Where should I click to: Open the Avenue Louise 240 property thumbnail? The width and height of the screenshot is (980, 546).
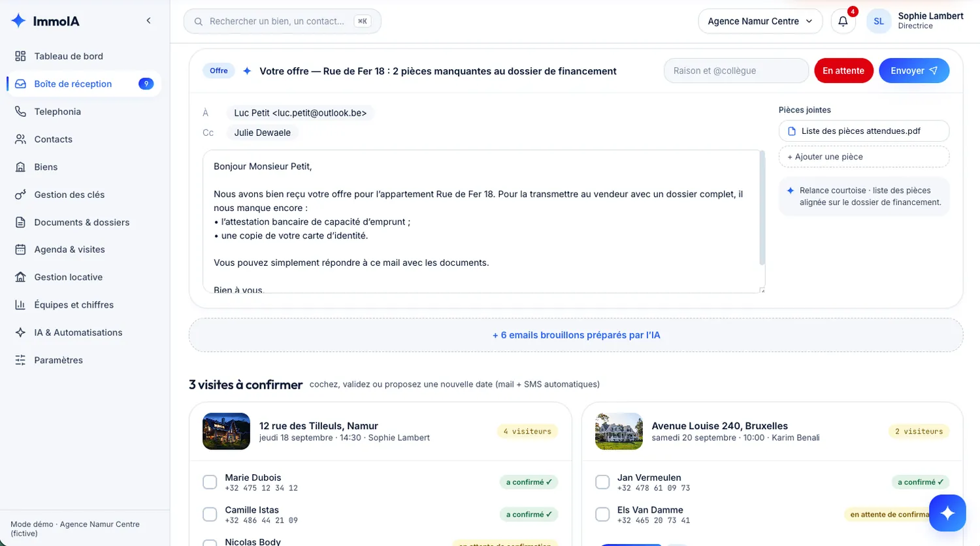(619, 431)
